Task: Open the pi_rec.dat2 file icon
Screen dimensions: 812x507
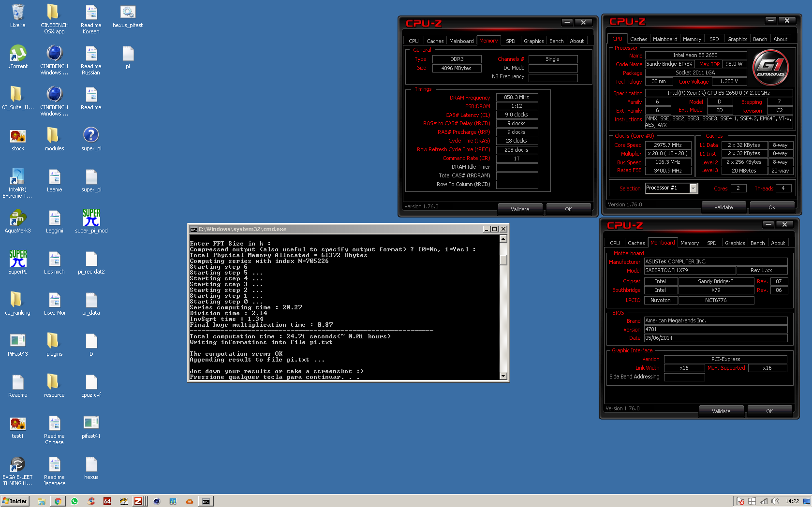Action: tap(91, 262)
